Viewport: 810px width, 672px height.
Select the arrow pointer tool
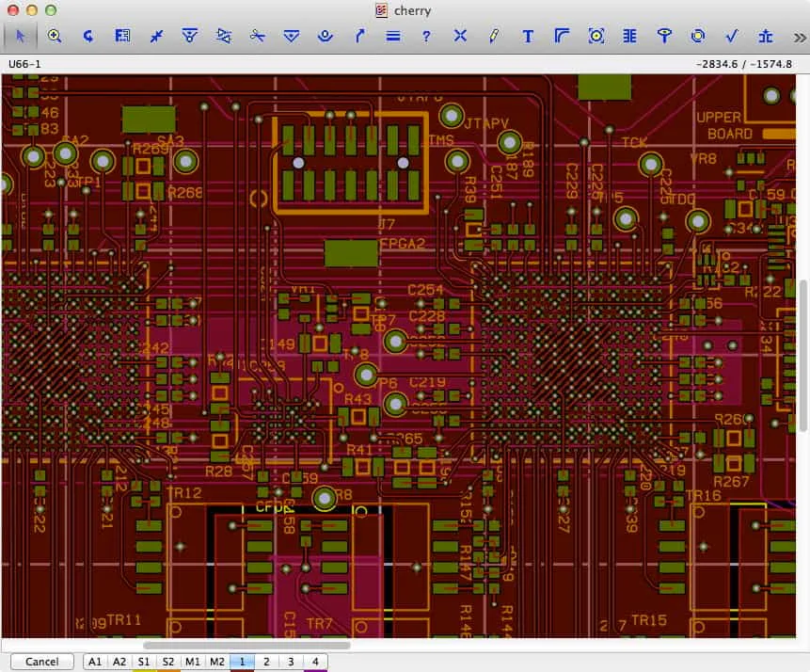pos(21,36)
